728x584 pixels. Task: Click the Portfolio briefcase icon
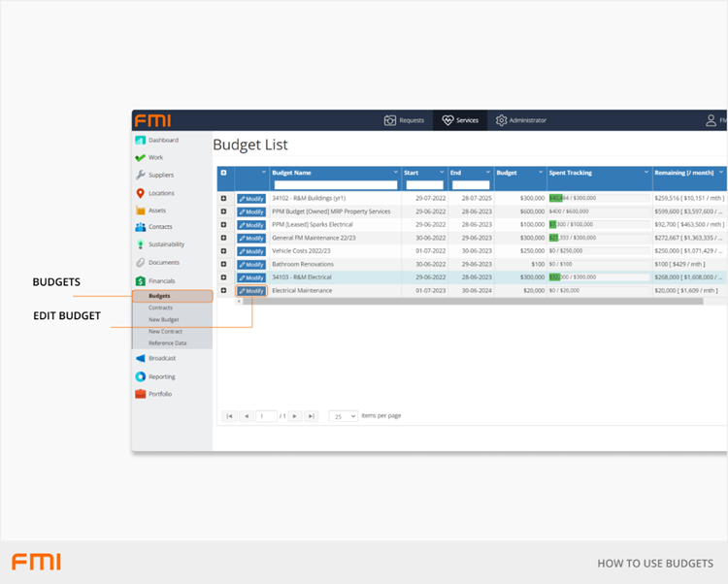pyautogui.click(x=141, y=394)
